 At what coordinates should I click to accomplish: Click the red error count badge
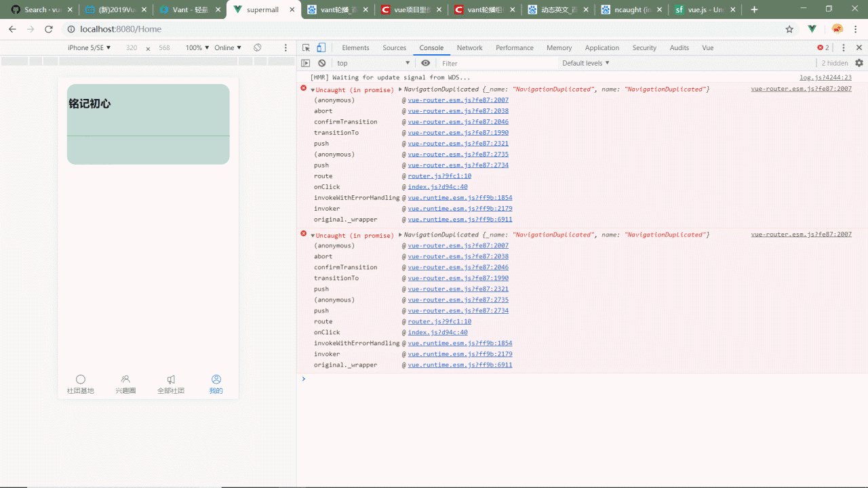[823, 47]
